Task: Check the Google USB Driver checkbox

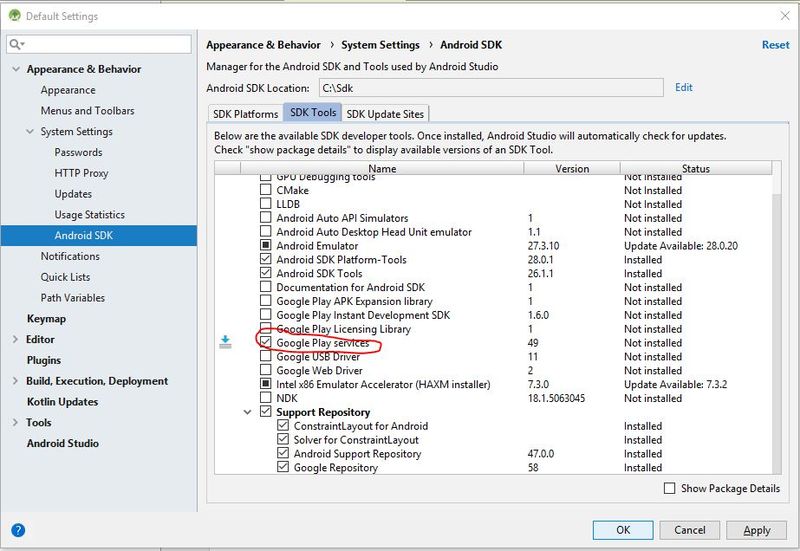Action: (x=265, y=356)
